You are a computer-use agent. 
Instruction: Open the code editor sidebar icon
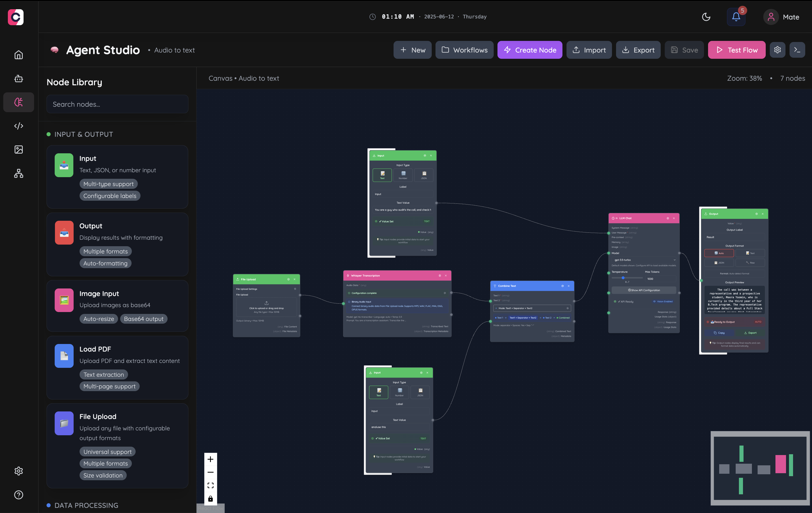[x=19, y=126]
